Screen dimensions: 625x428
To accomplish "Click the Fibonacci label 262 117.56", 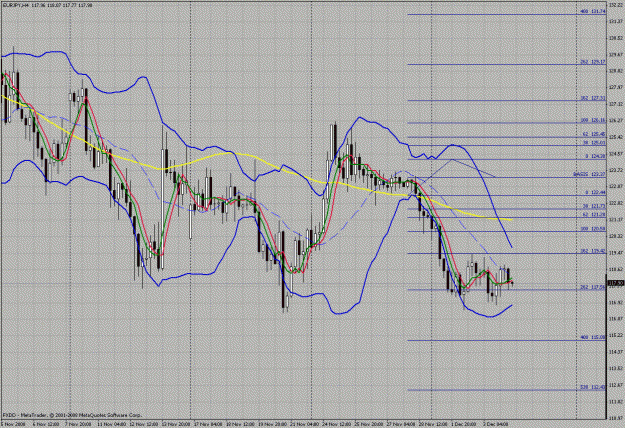I will (x=593, y=287).
